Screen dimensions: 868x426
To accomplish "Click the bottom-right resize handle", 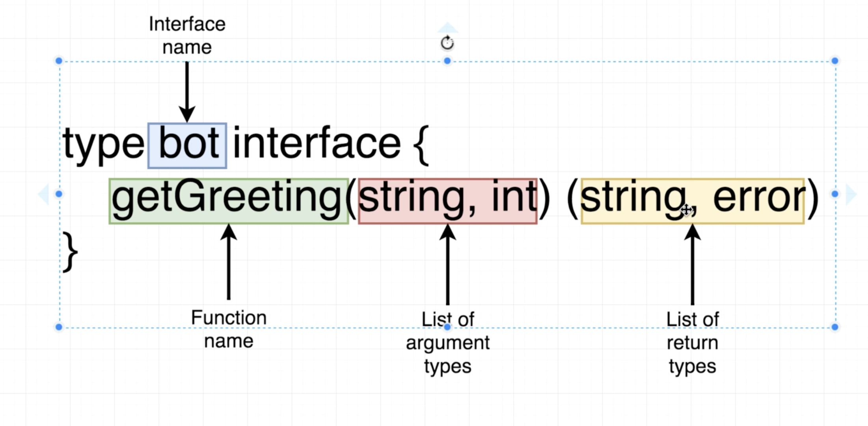I will point(834,327).
